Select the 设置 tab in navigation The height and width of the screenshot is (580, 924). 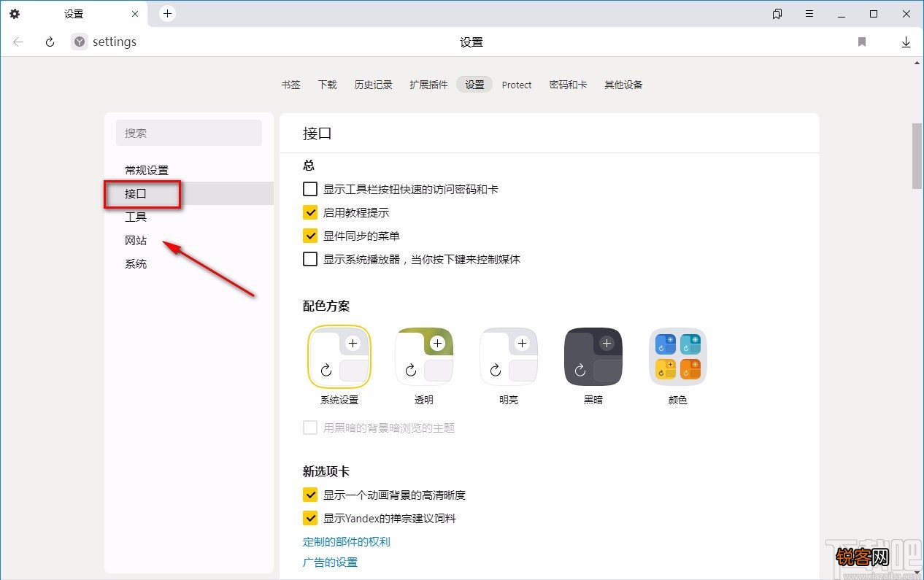(474, 85)
